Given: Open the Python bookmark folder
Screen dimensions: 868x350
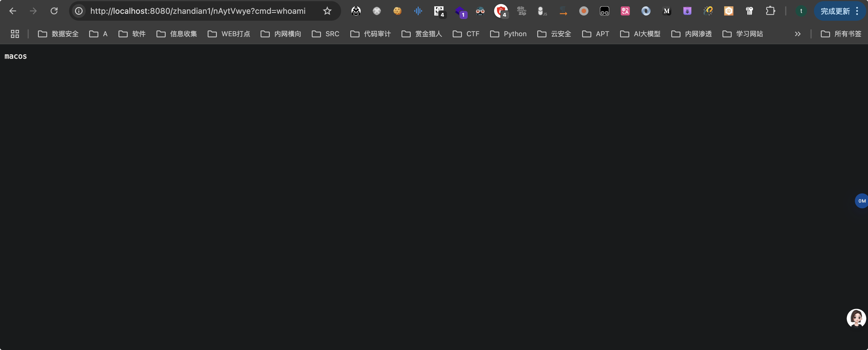Looking at the screenshot, I should pos(509,34).
